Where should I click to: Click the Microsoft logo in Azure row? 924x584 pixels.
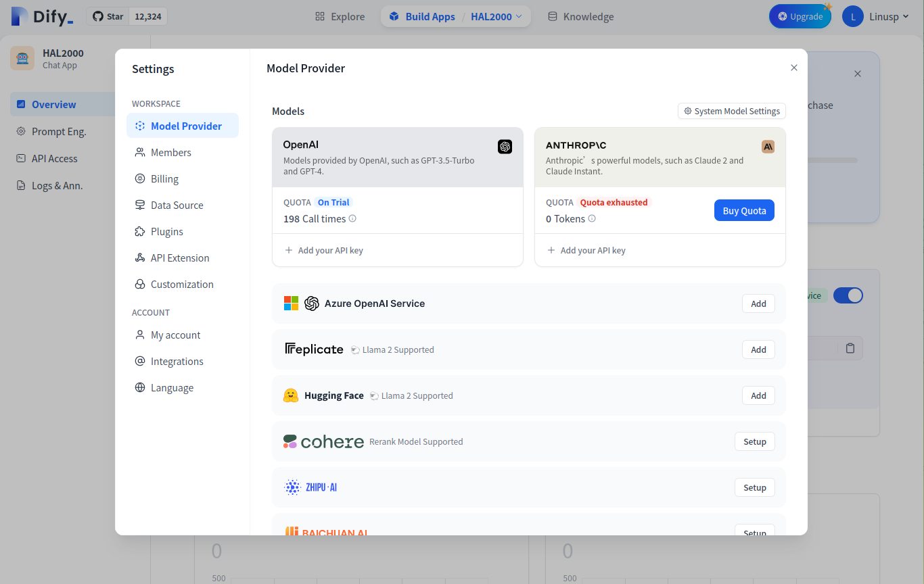(x=291, y=303)
